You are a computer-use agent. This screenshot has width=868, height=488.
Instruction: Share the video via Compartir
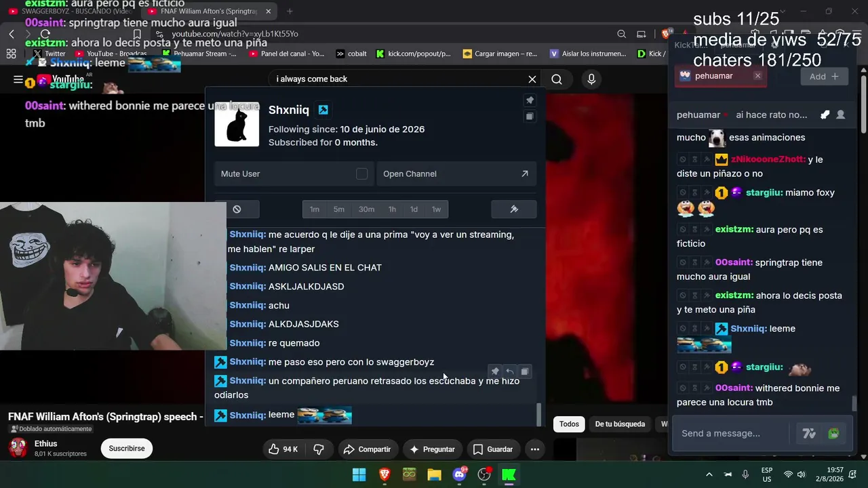(x=367, y=449)
